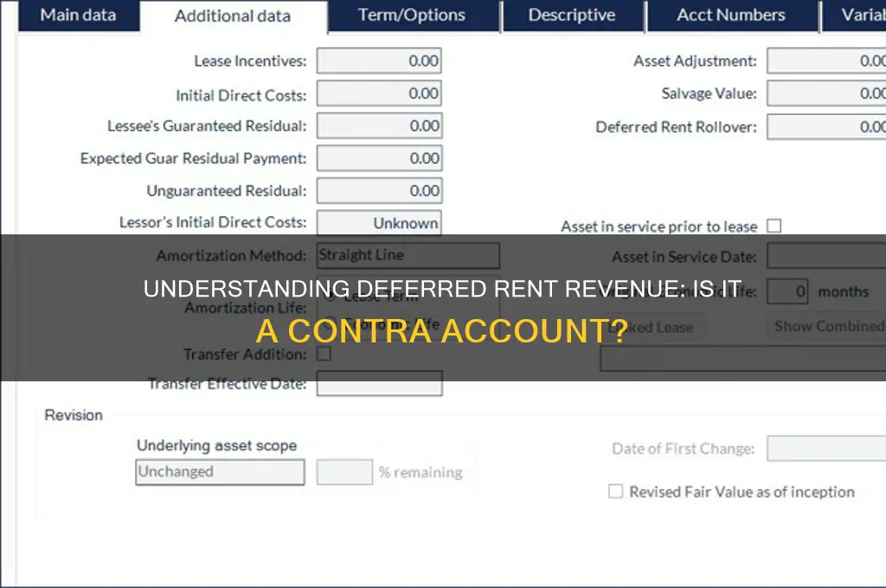The image size is (886, 588).
Task: Enable Asset in service prior to lease
Action: (774, 226)
